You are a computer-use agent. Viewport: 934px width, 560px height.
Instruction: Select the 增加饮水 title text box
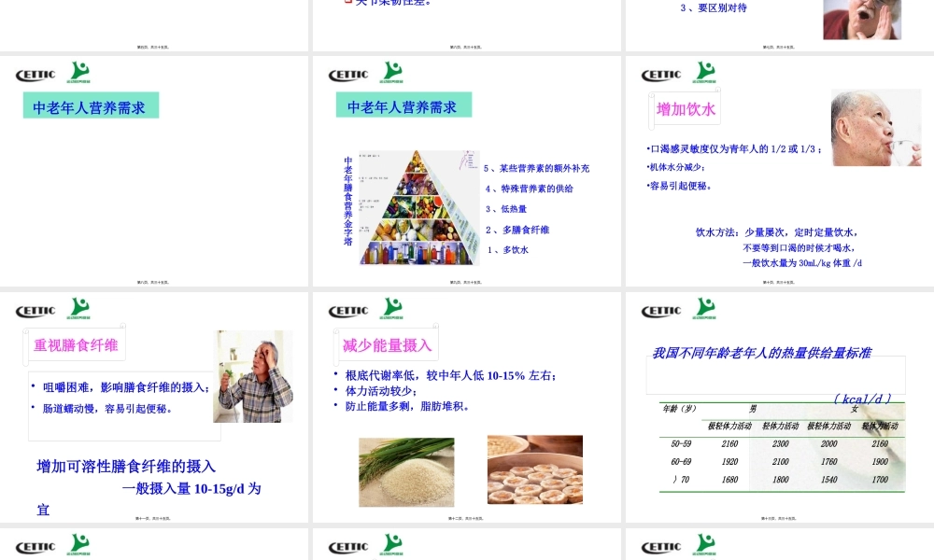[684, 108]
